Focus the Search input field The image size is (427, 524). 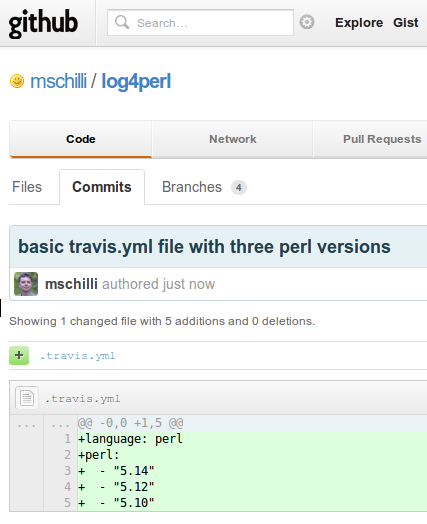(200, 22)
